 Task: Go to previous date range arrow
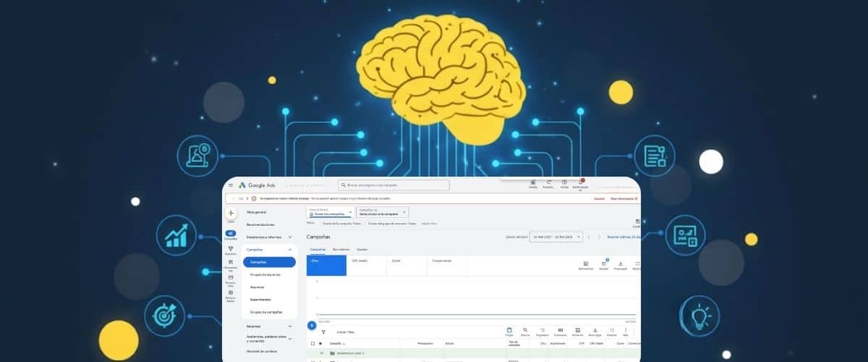click(589, 237)
